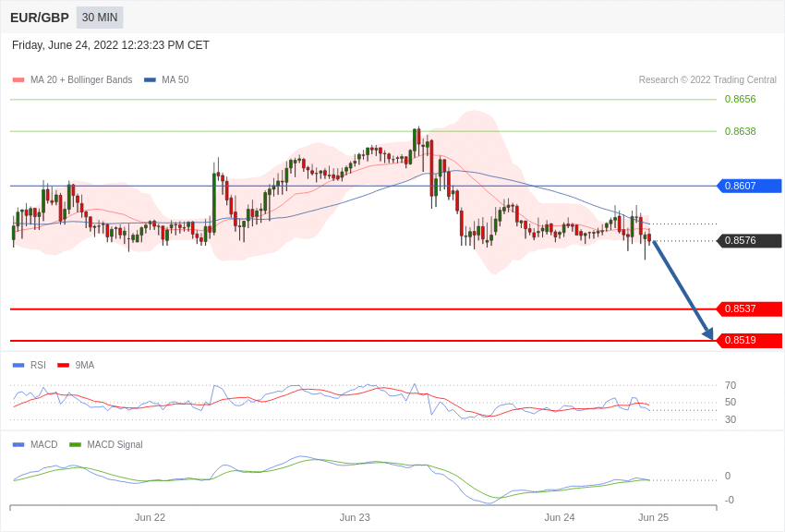Click the EUR/GBP pair title
The width and height of the screenshot is (785, 532).
pyautogui.click(x=40, y=18)
